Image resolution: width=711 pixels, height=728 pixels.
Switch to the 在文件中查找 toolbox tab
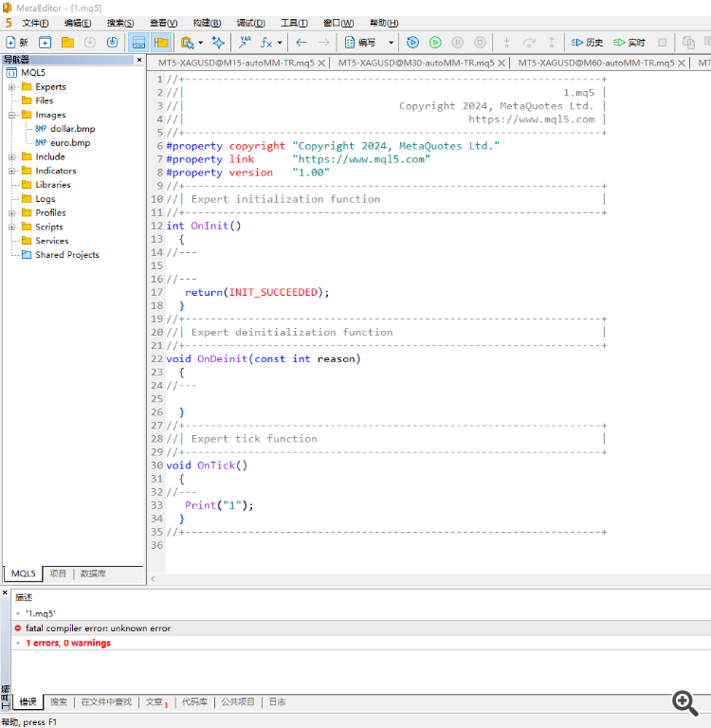coord(106,701)
